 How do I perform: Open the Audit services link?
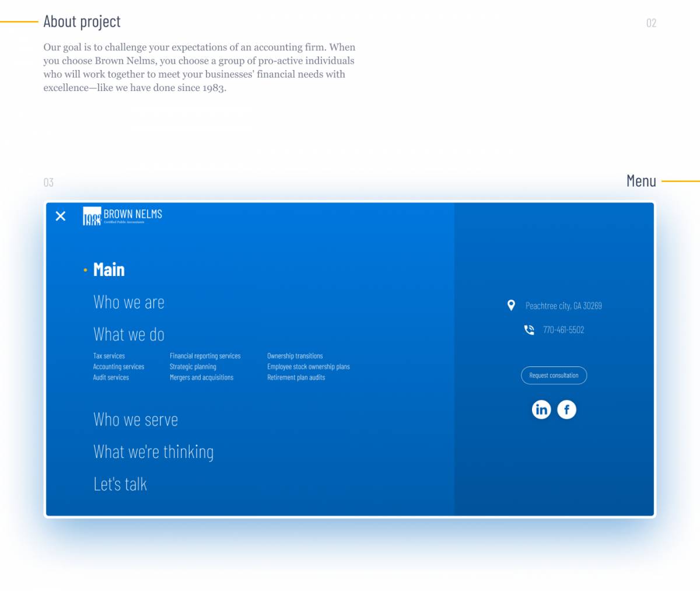tap(111, 377)
